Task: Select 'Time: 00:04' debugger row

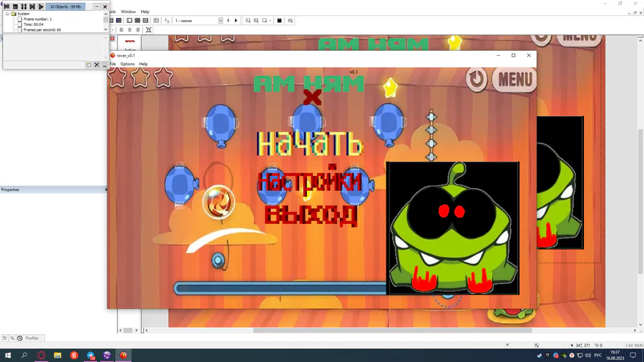Action: (x=33, y=24)
